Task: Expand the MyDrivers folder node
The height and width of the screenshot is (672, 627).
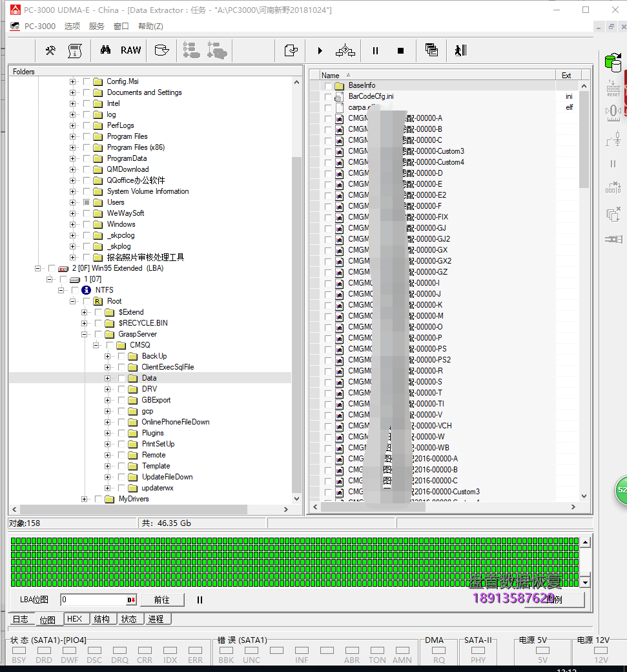Action: click(x=85, y=499)
